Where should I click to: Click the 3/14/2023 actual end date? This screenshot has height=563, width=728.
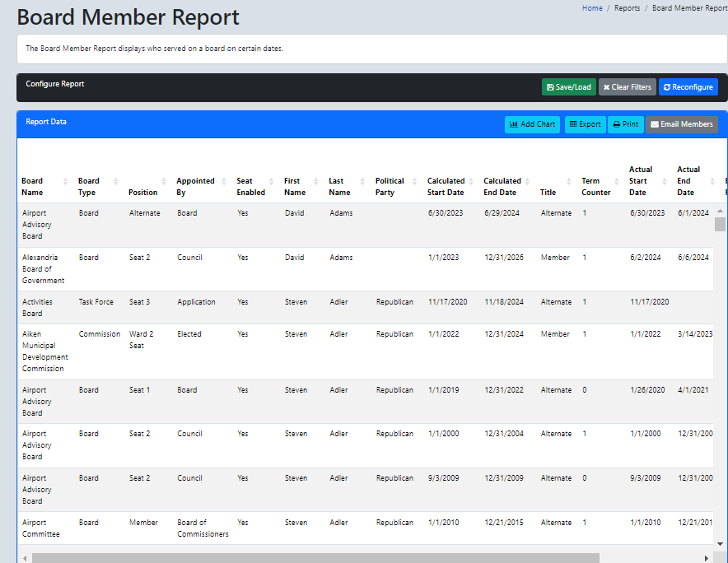tap(695, 333)
